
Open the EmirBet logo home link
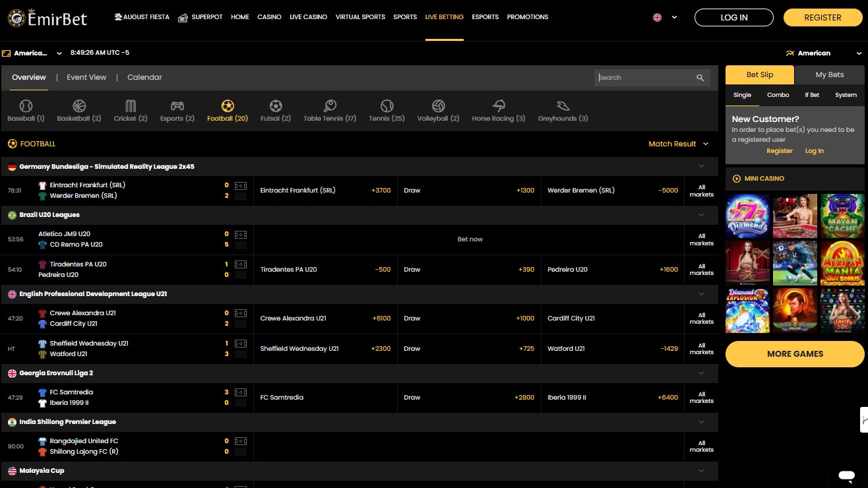coord(47,18)
